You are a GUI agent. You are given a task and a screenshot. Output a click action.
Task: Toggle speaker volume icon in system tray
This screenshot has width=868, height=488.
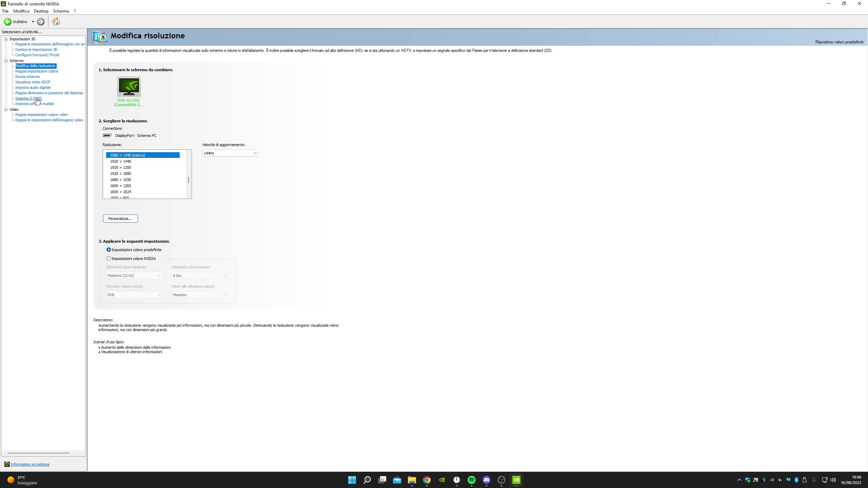point(833,480)
